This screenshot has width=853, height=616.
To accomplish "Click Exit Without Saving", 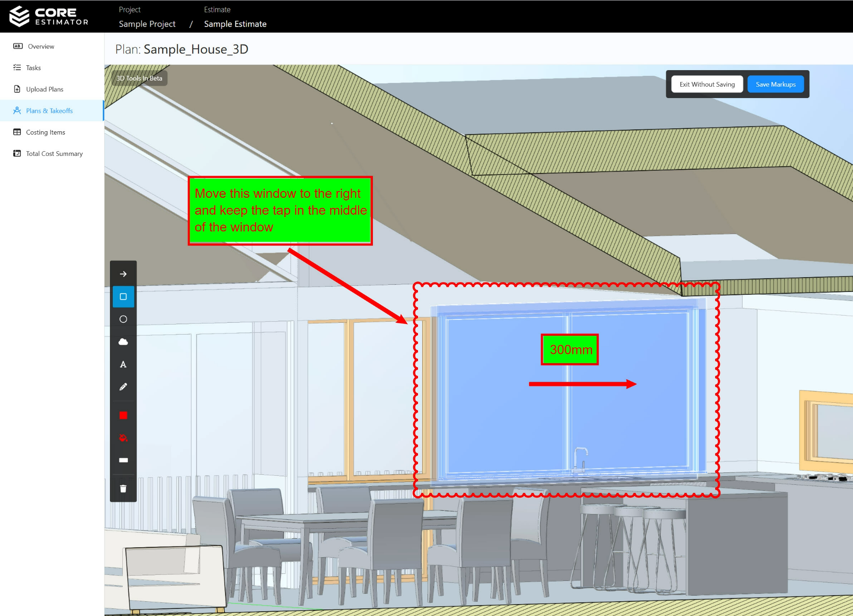I will click(x=707, y=84).
